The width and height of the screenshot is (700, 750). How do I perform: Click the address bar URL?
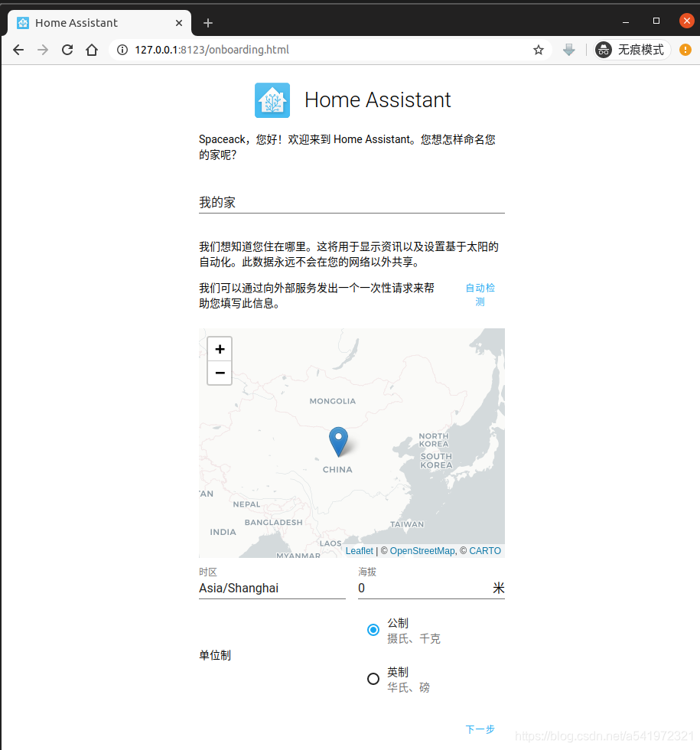[212, 50]
